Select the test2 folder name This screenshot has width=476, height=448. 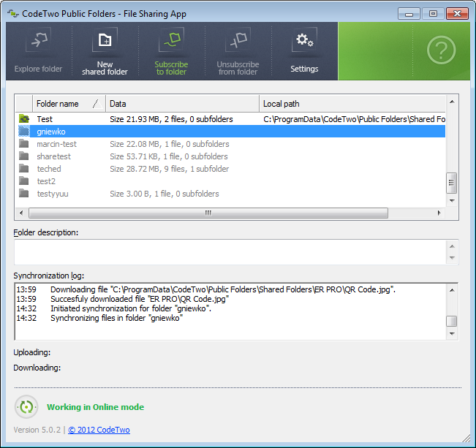pyautogui.click(x=46, y=181)
